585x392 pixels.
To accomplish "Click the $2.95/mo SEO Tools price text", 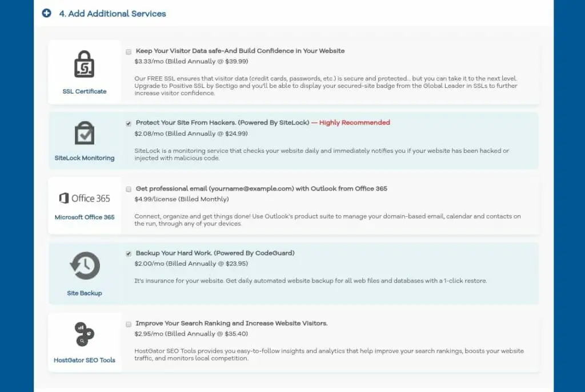I will 191,334.
